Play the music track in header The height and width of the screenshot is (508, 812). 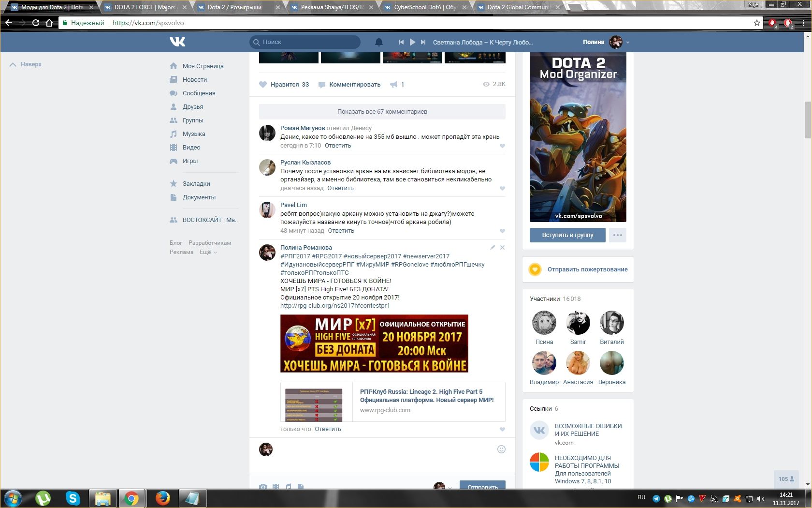coord(412,42)
